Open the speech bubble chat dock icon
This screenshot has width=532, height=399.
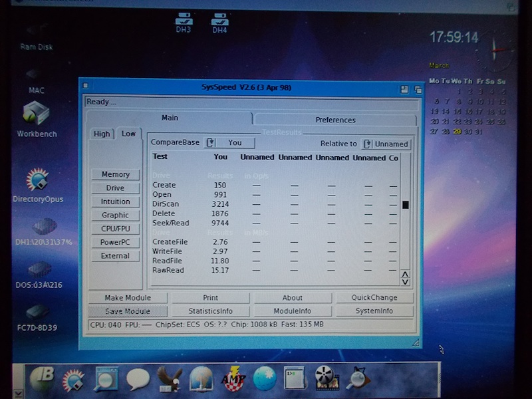click(x=138, y=379)
